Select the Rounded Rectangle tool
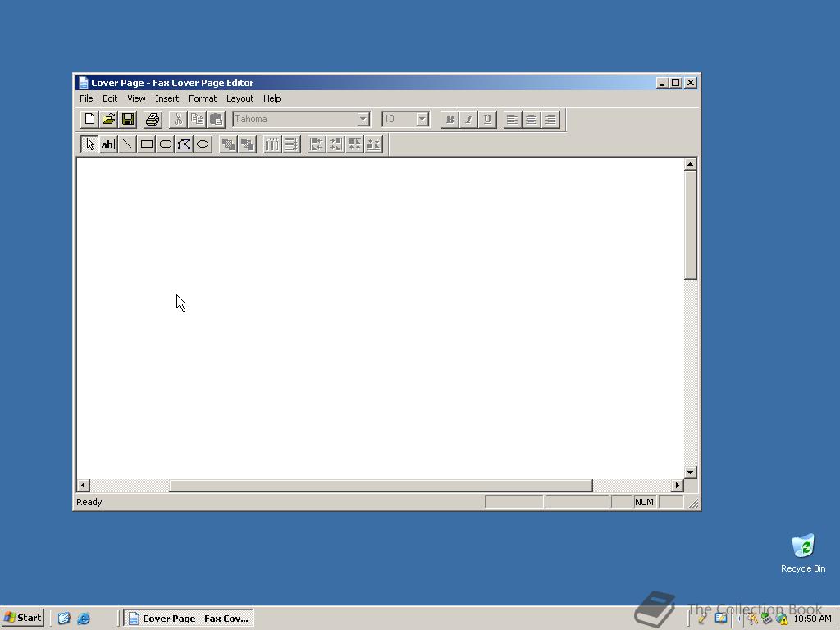The width and height of the screenshot is (840, 630). pos(166,144)
